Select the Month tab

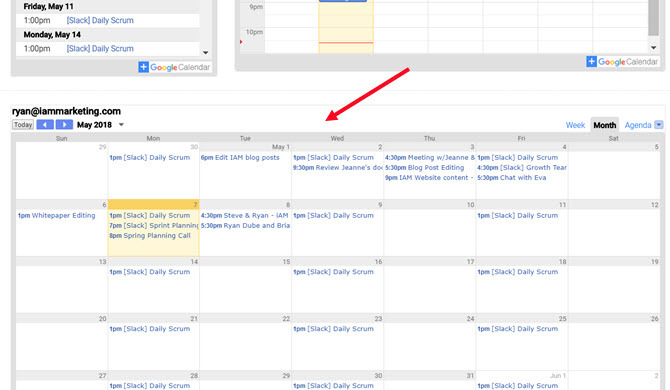[x=605, y=125]
